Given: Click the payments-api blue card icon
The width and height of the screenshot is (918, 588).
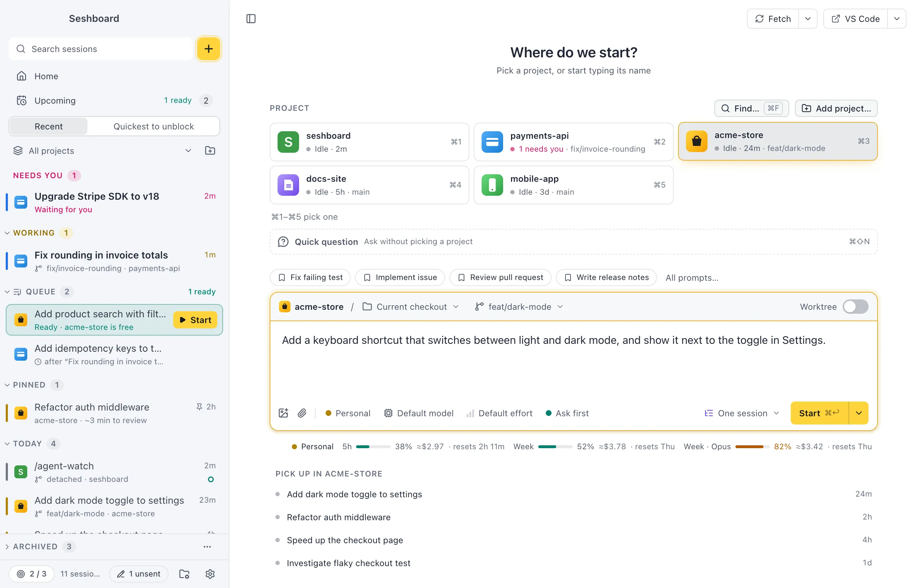Looking at the screenshot, I should click(x=492, y=142).
